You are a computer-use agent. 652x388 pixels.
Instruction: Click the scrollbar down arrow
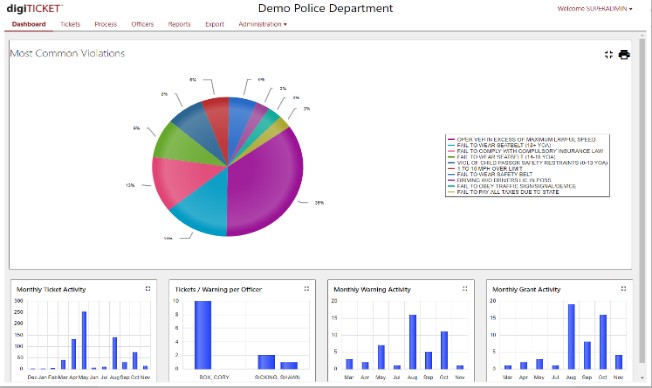click(643, 378)
